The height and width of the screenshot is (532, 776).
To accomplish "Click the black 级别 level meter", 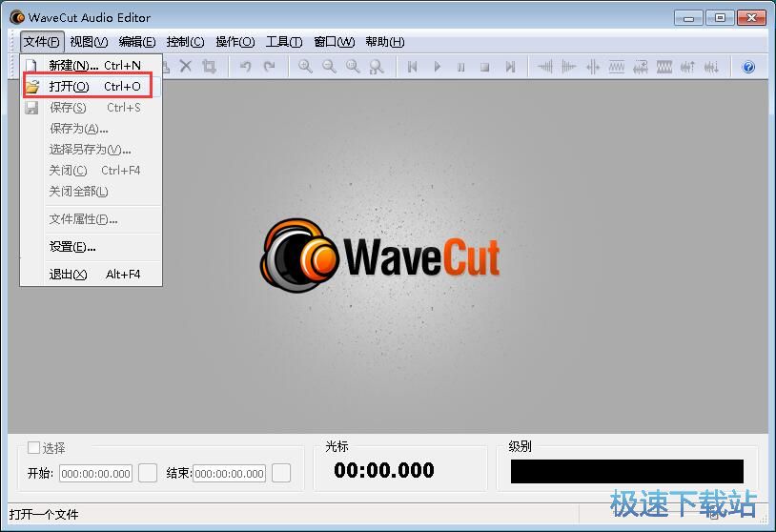I will tap(627, 471).
